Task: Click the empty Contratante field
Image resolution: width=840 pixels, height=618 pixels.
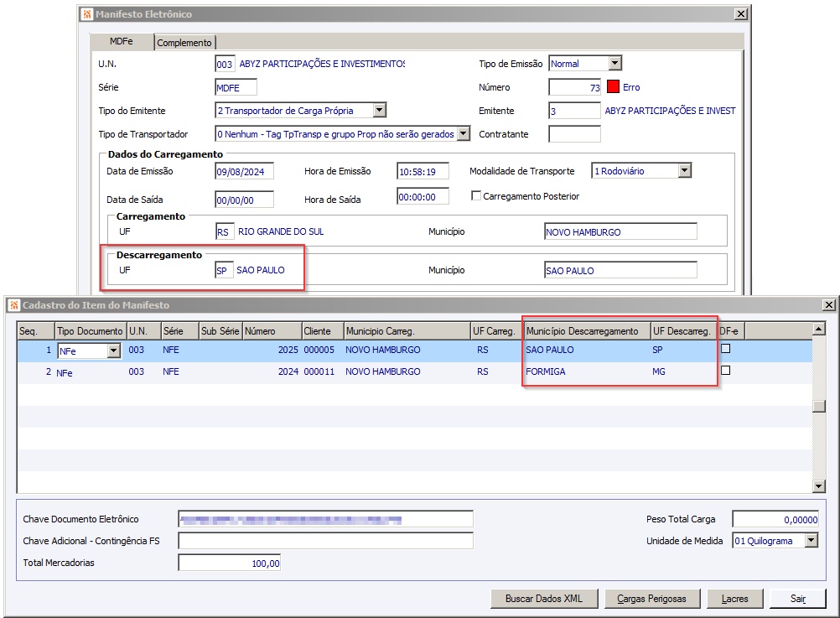Action: (575, 134)
